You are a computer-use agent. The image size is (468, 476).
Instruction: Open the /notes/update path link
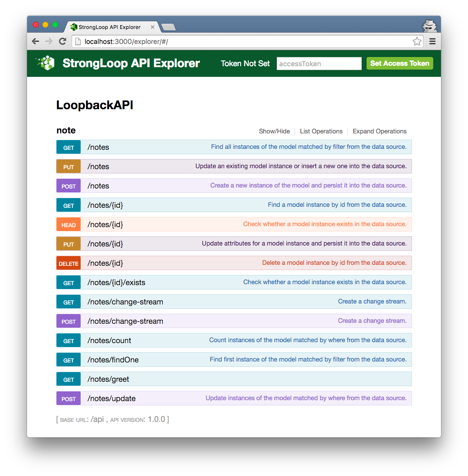coord(111,399)
